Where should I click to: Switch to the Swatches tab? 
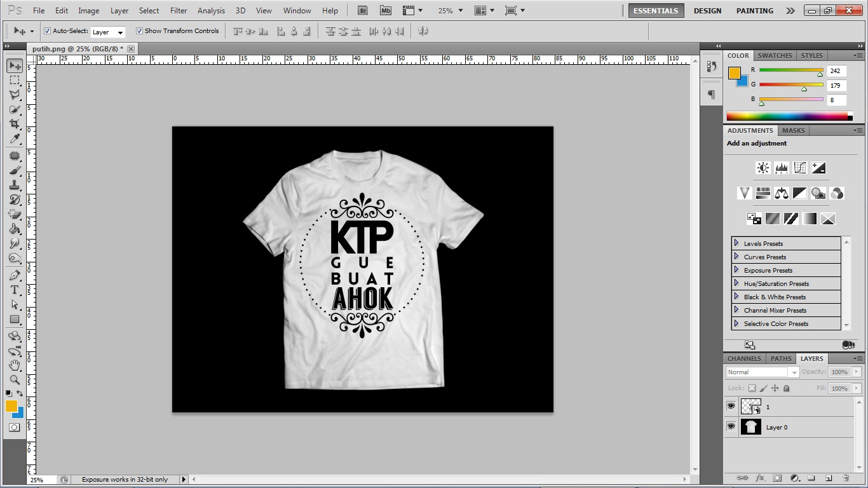tap(775, 55)
